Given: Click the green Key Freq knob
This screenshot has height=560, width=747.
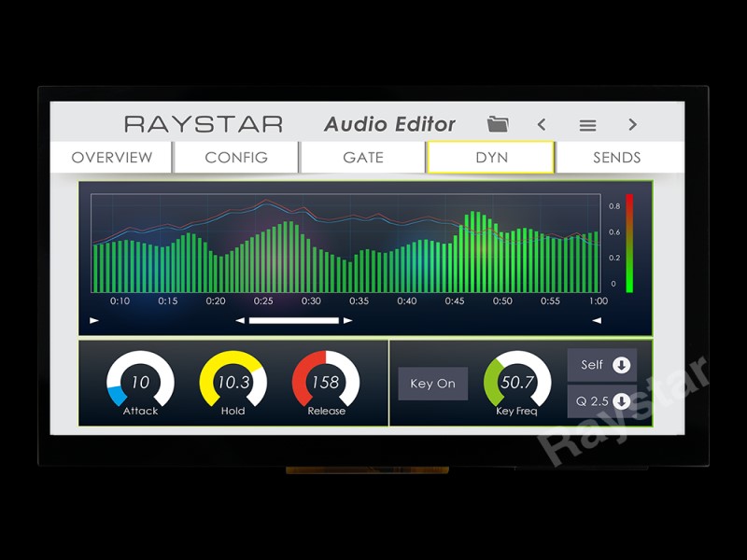Looking at the screenshot, I should point(517,383).
